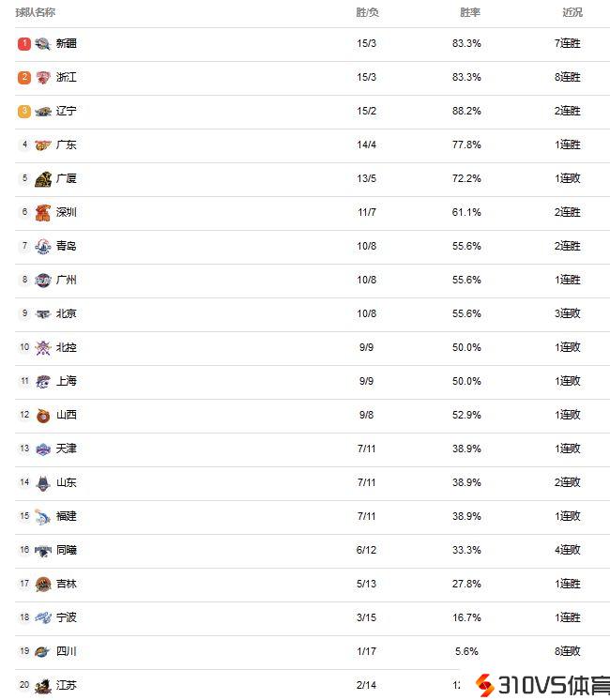
Task: Open the 山东 team name link
Action: point(67,483)
